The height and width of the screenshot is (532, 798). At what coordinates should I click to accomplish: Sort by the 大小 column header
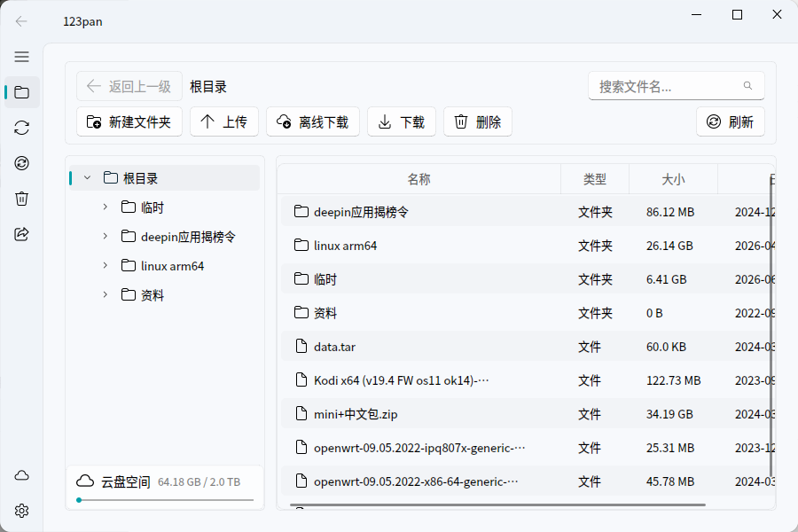673,179
